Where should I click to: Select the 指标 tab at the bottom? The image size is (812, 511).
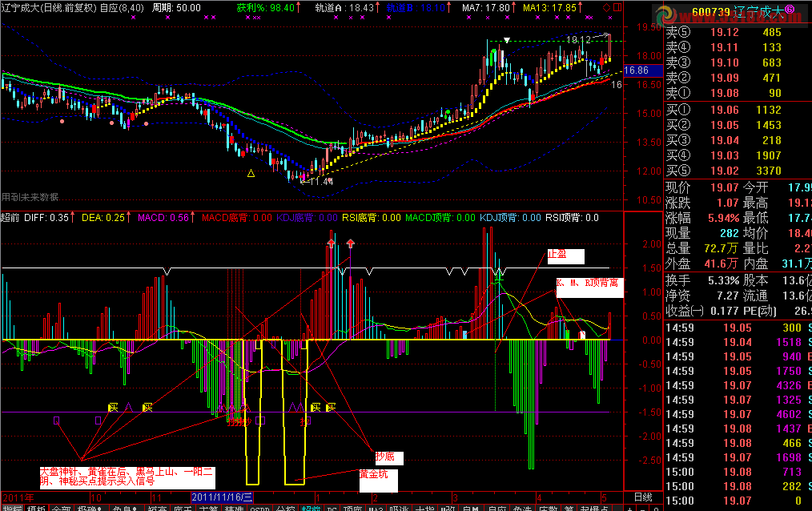11,508
